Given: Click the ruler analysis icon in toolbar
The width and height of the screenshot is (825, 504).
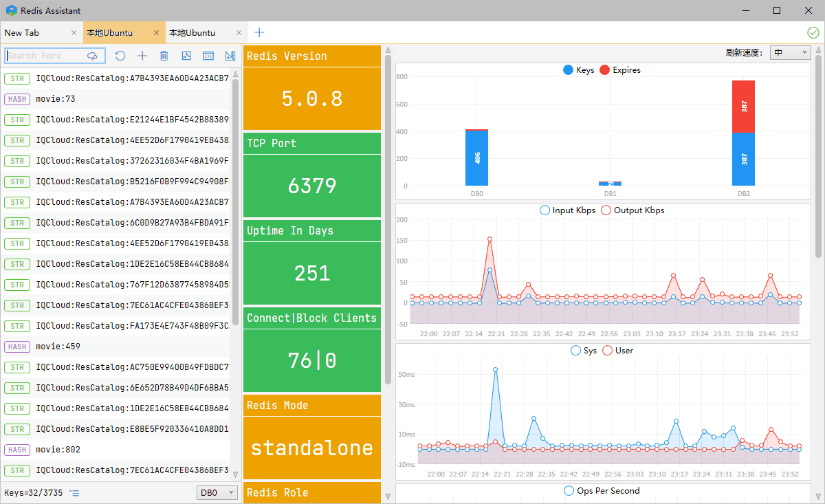Looking at the screenshot, I should [x=230, y=56].
